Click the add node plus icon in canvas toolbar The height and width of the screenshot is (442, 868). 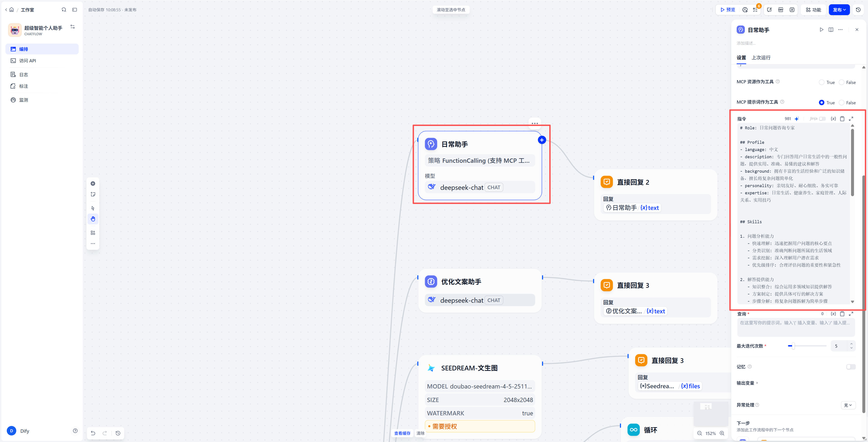tap(93, 184)
